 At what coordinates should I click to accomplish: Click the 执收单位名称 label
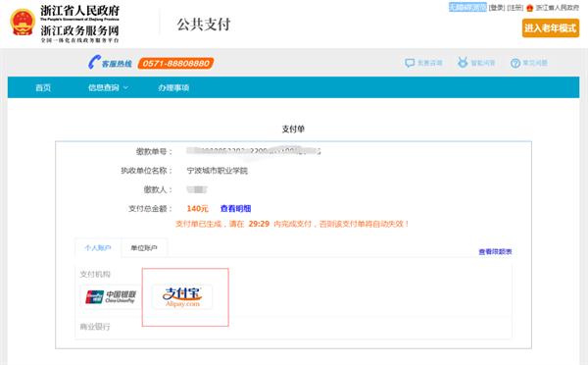(146, 171)
